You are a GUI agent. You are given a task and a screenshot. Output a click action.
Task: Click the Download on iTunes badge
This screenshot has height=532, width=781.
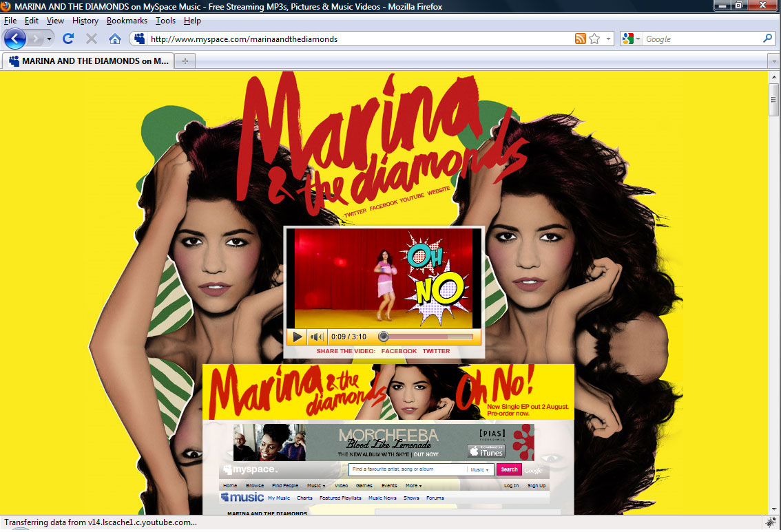click(x=486, y=451)
